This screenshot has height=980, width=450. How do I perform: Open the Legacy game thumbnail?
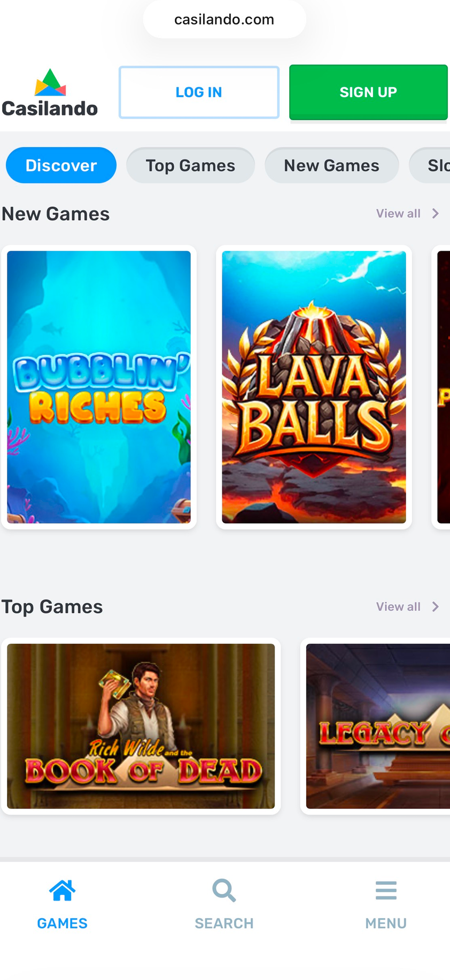tap(376, 726)
